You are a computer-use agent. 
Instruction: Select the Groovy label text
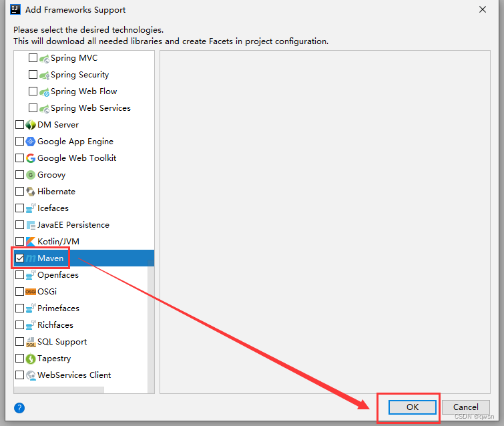click(51, 175)
